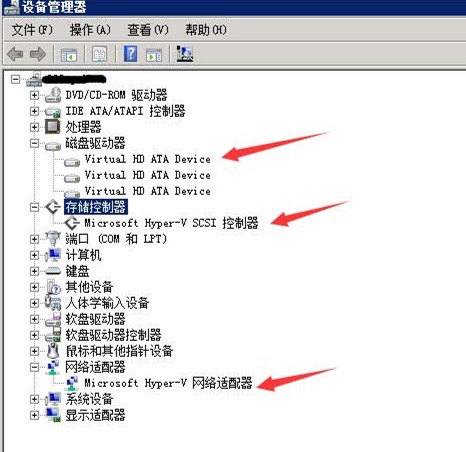Click the properties sheet toolbar icon
The height and width of the screenshot is (452, 466).
pyautogui.click(x=99, y=54)
